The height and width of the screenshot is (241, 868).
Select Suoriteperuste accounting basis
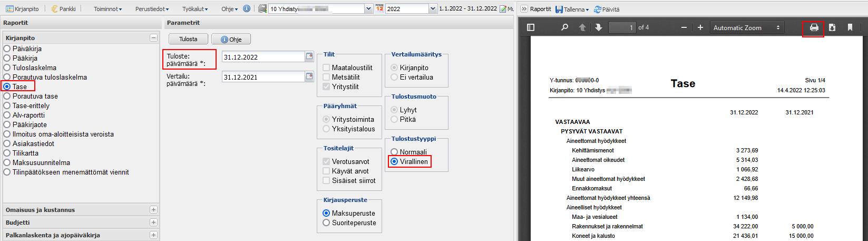point(326,223)
